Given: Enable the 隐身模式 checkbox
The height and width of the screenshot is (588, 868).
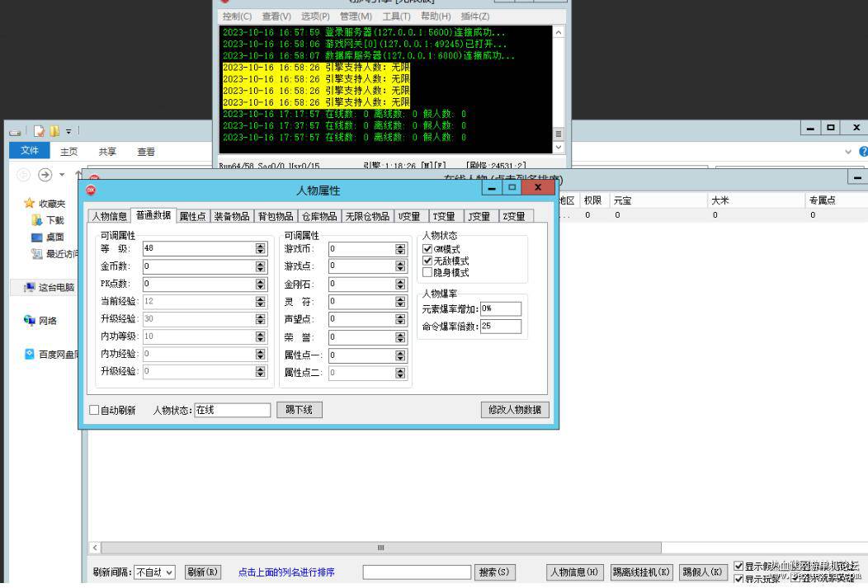Looking at the screenshot, I should tap(427, 272).
